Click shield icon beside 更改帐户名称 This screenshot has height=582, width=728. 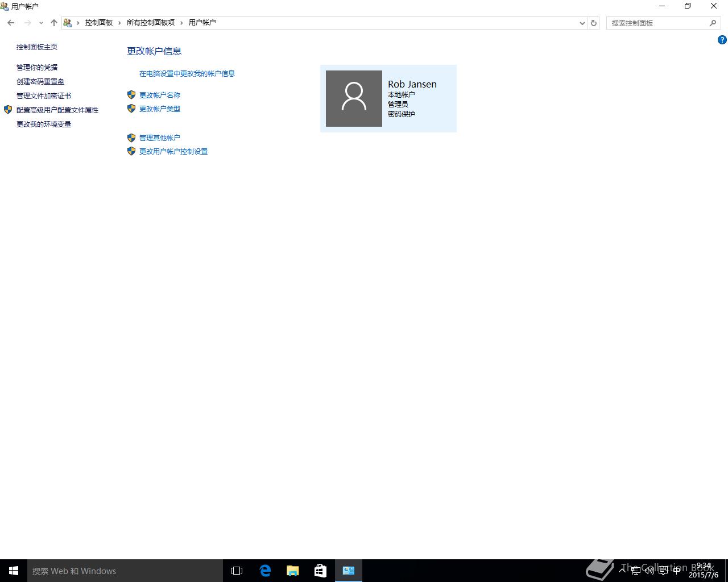point(131,95)
